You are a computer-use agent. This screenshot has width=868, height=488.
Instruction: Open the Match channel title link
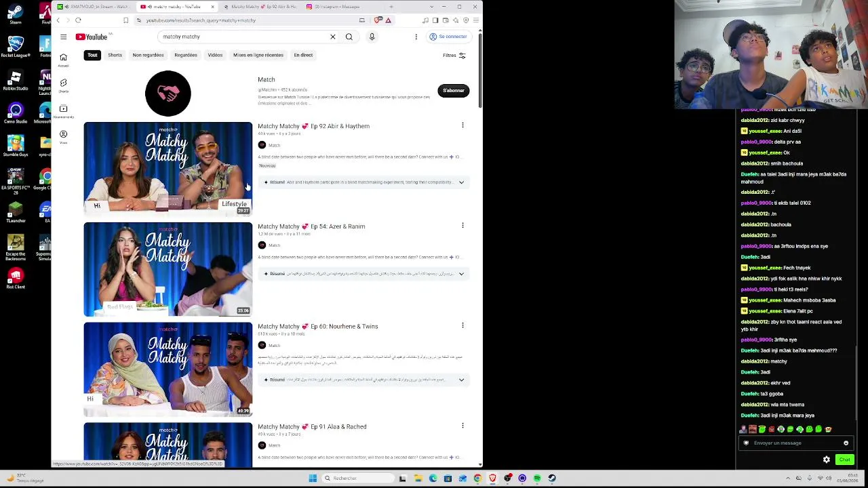267,80
